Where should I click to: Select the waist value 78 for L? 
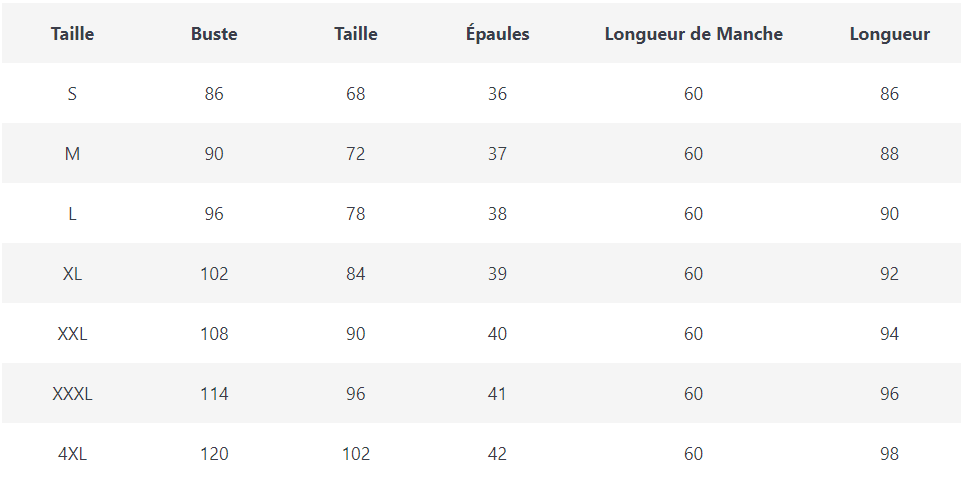[356, 214]
